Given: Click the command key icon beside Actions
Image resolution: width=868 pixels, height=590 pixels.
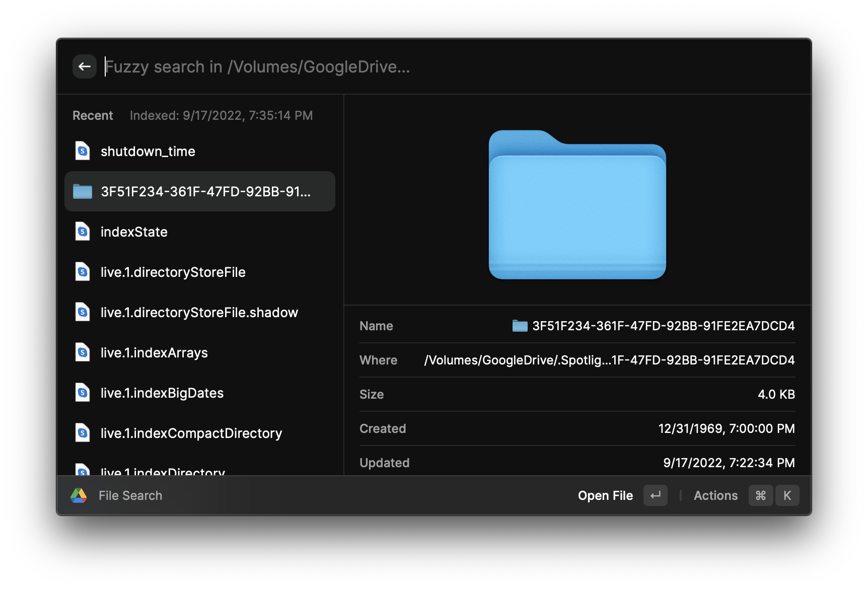Looking at the screenshot, I should tap(760, 495).
